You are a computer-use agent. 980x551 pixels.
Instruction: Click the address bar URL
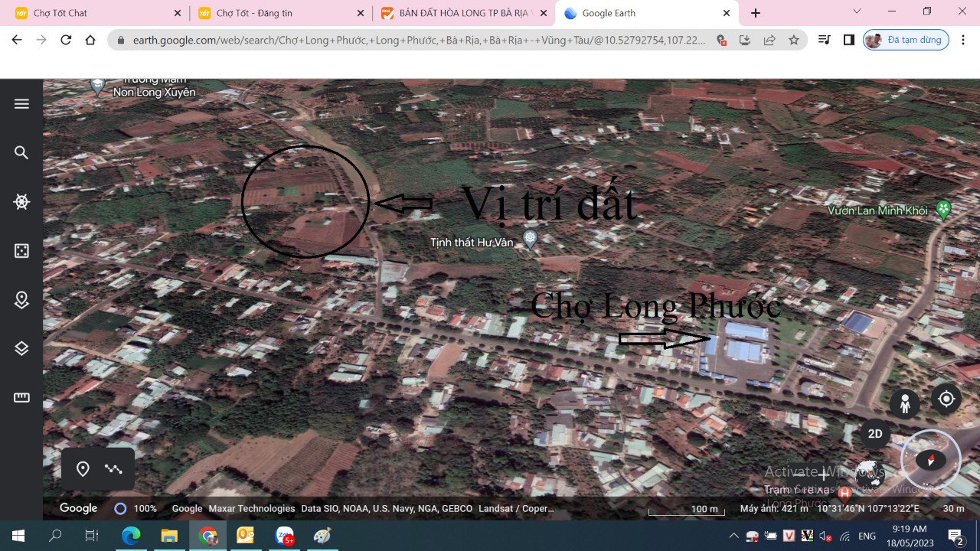tap(419, 40)
